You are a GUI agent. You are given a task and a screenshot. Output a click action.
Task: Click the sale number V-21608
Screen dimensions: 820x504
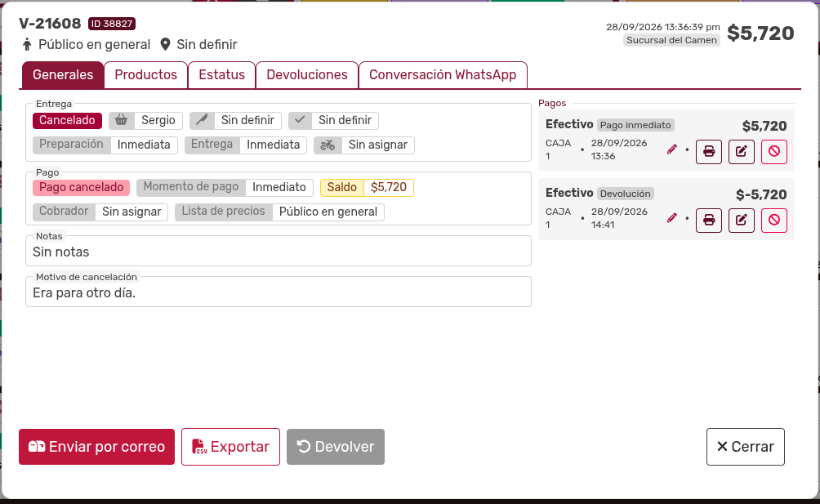click(50, 24)
